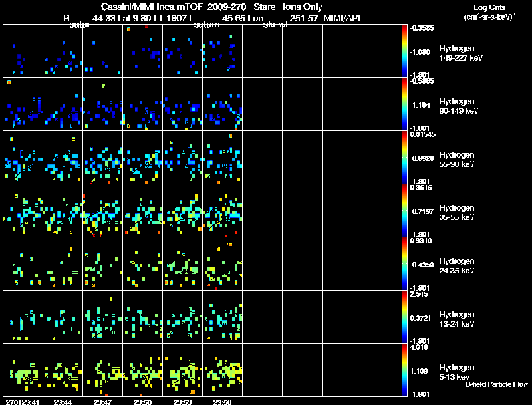The width and height of the screenshot is (532, 405).
Task: Click the '0.3721' color scale value
Action: (420, 318)
